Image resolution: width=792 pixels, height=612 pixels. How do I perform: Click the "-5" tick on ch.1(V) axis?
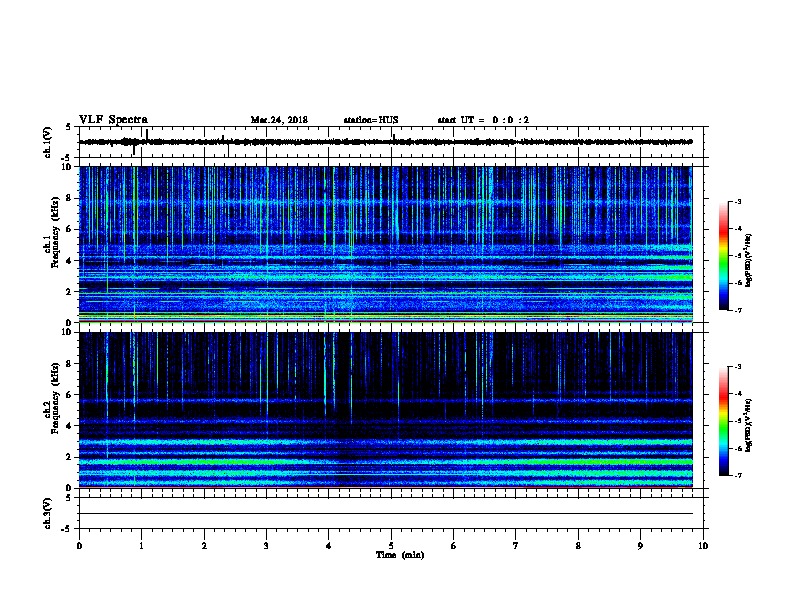pos(67,158)
